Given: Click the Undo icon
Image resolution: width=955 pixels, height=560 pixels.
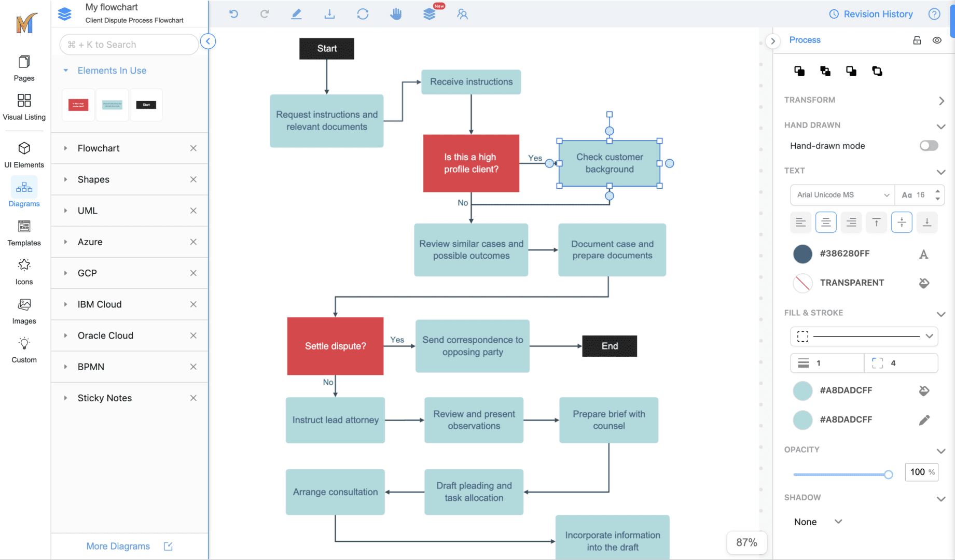Looking at the screenshot, I should (x=233, y=13).
